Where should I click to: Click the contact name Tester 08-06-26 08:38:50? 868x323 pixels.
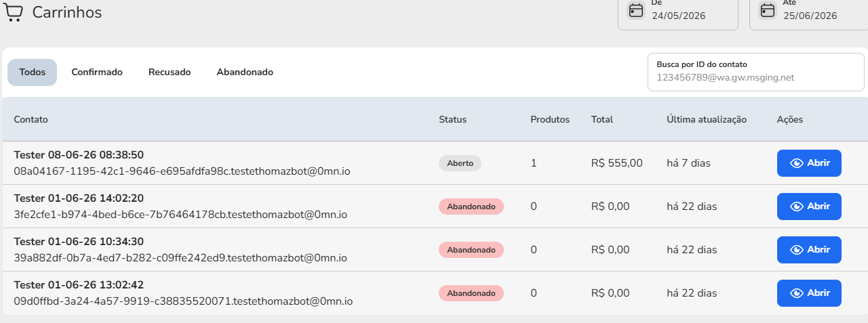click(79, 155)
